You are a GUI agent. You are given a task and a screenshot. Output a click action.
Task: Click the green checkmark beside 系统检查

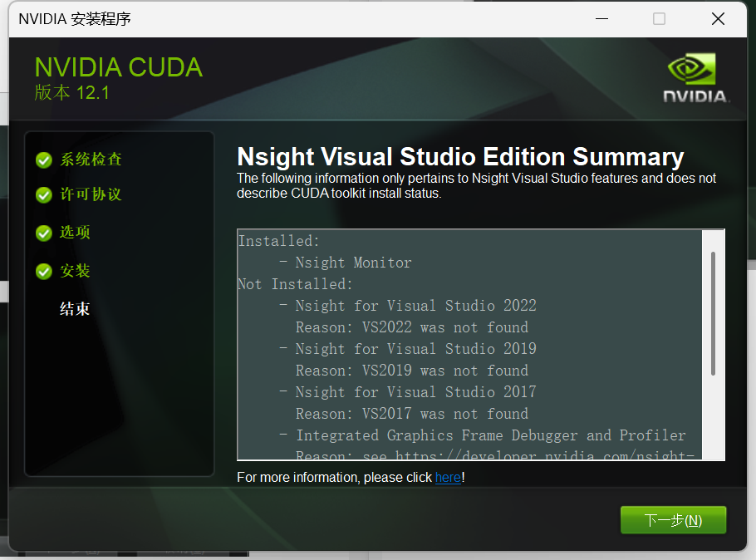[44, 160]
